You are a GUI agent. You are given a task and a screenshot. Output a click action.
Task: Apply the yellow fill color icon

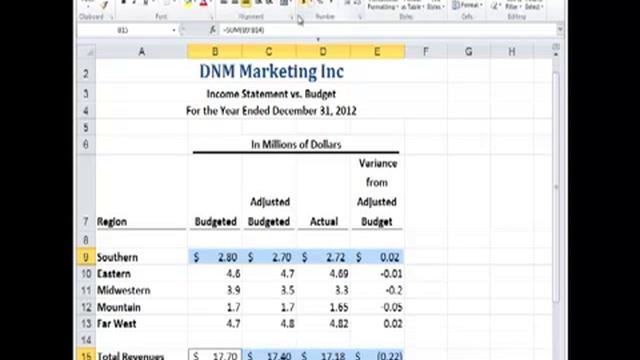click(x=188, y=4)
